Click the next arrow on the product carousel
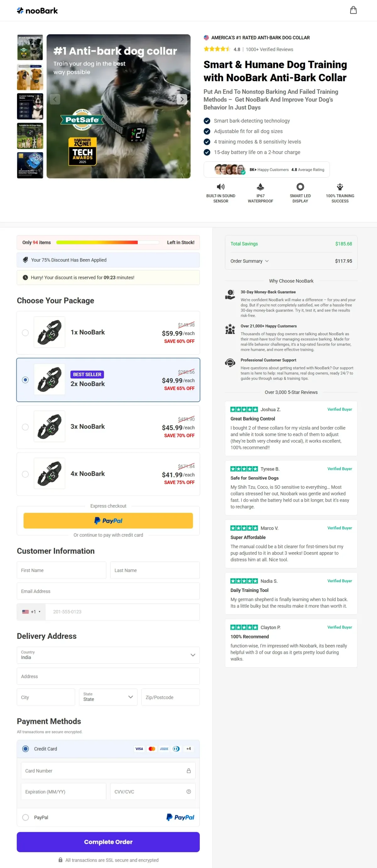 coord(182,99)
